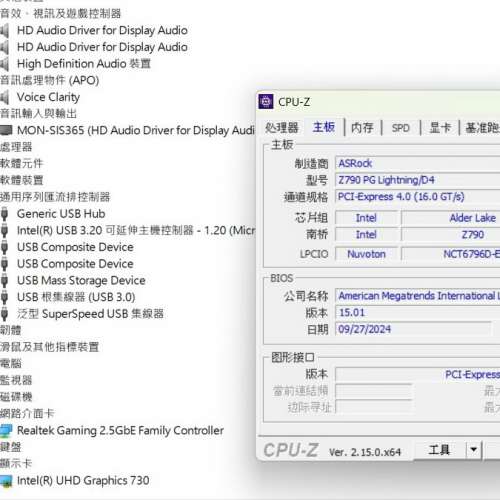Open the dropdown arrow next to 工具
The height and width of the screenshot is (500, 500).
(x=474, y=450)
